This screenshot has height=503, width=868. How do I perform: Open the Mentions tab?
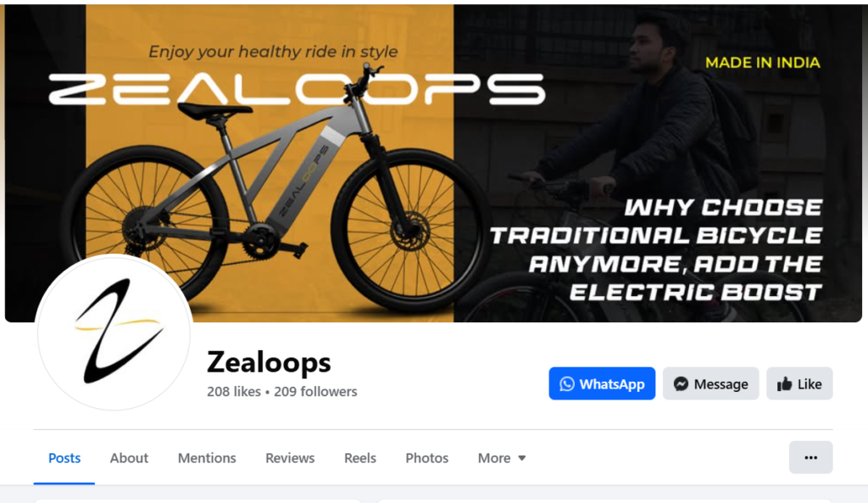tap(207, 458)
